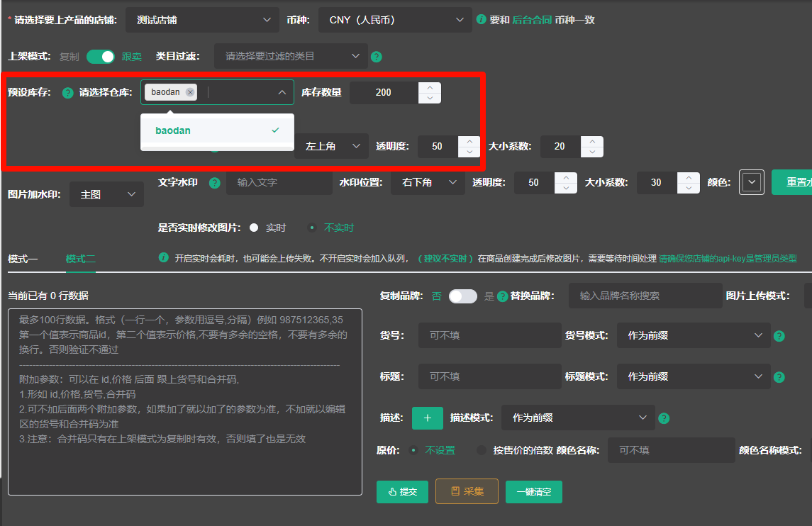Click the help icon beside 类目过滤
812x526 pixels.
pyautogui.click(x=377, y=57)
